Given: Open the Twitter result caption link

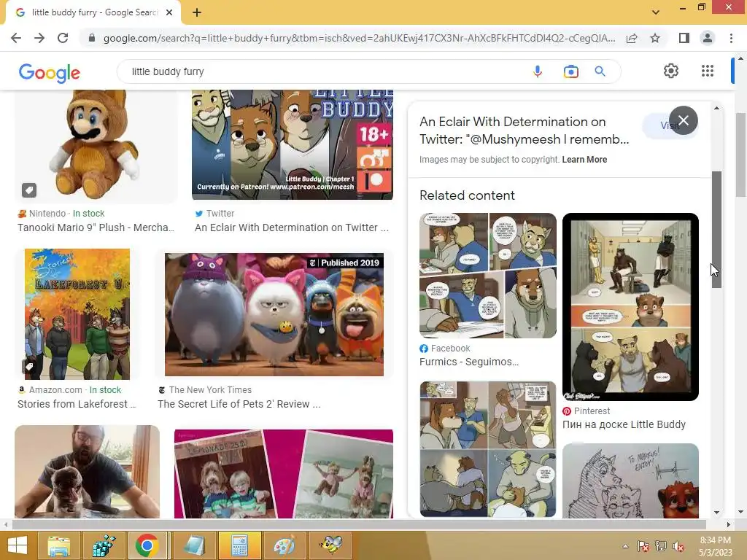Looking at the screenshot, I should click(292, 227).
